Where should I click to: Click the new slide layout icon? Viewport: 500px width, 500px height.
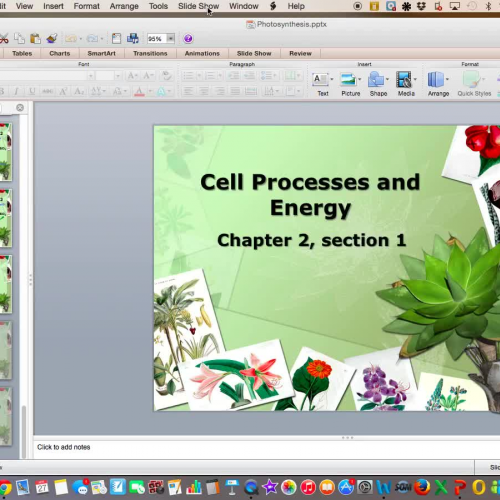[116, 39]
